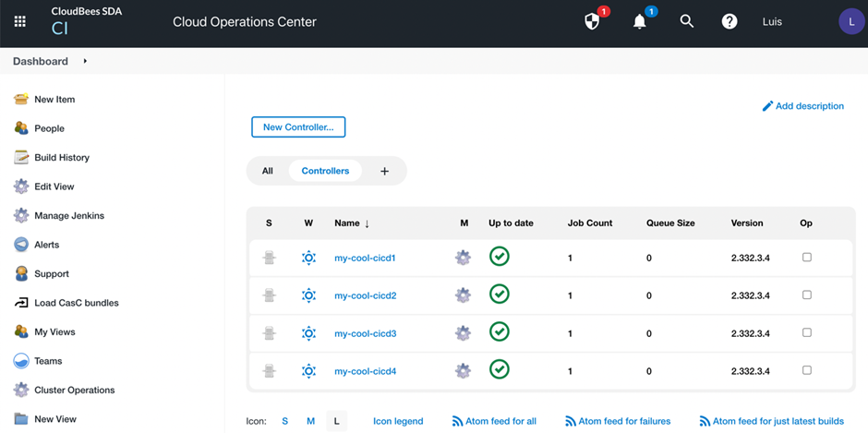
Task: Open Atom feed for failures
Action: click(x=618, y=421)
